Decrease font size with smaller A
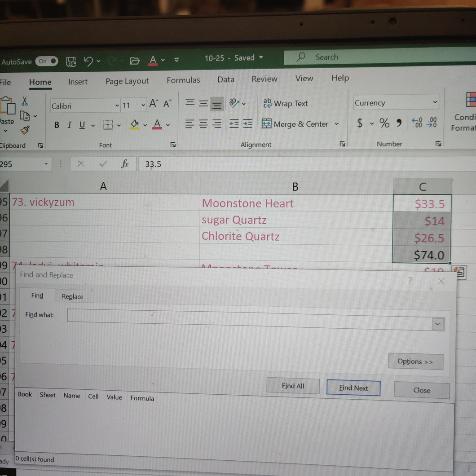Image resolution: width=476 pixels, height=476 pixels. [167, 104]
